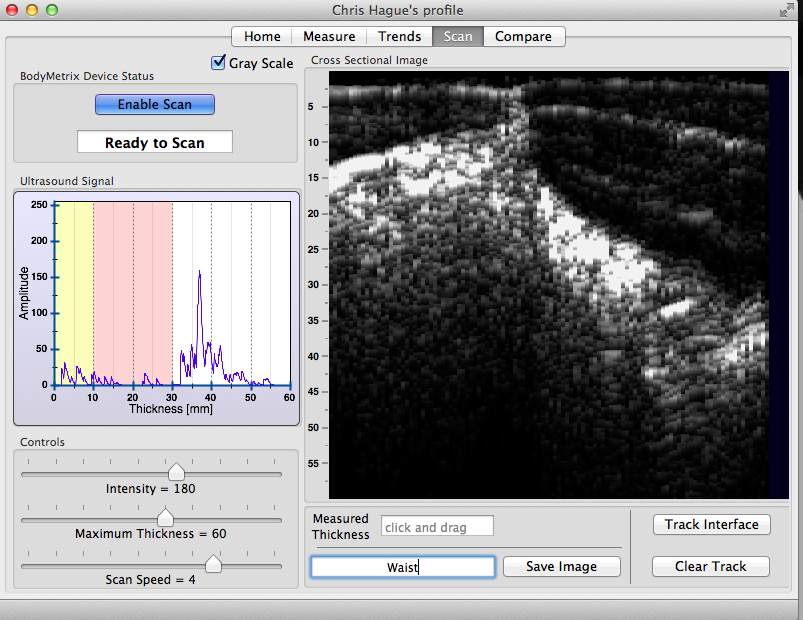This screenshot has height=620, width=803.
Task: Click the Maximum Thickness slider handle
Action: 165,517
